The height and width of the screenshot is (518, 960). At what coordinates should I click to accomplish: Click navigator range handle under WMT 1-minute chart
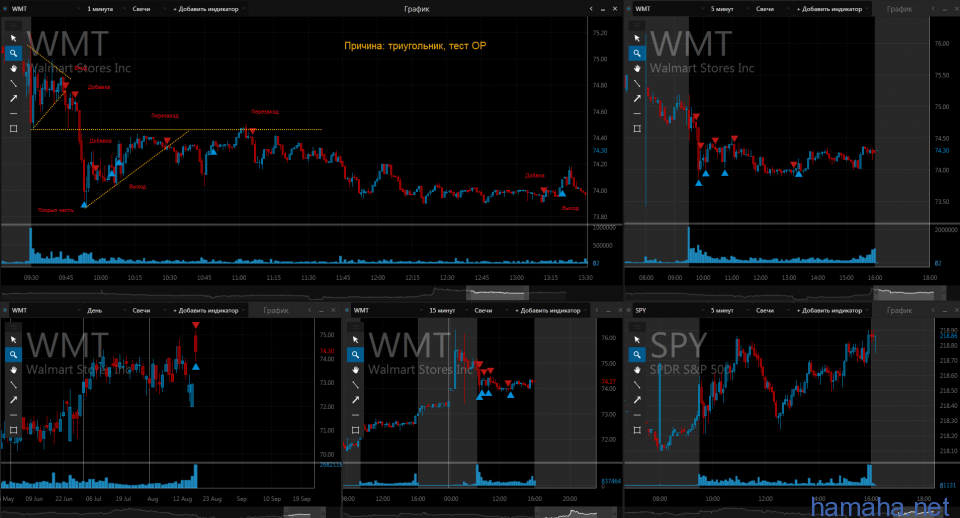497,293
